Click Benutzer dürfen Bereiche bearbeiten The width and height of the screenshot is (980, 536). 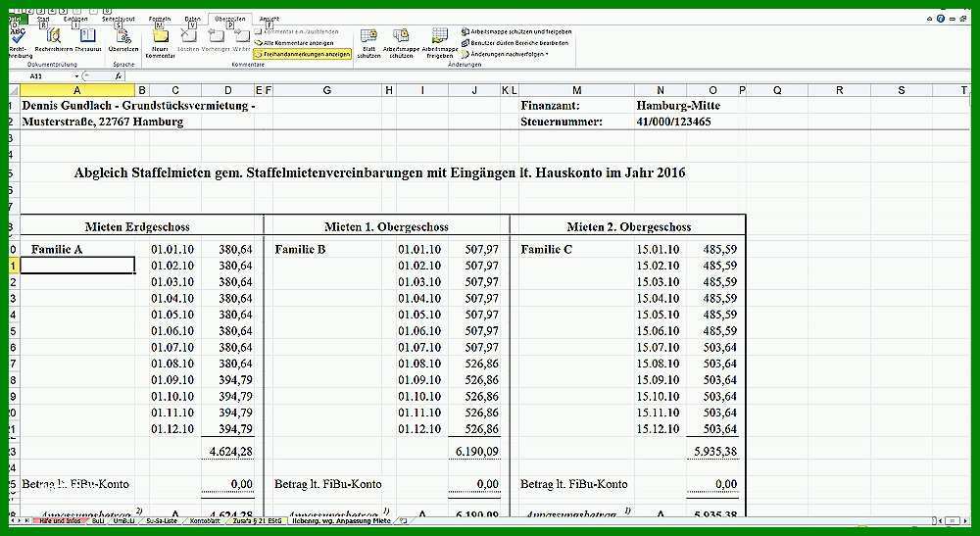pyautogui.click(x=515, y=43)
